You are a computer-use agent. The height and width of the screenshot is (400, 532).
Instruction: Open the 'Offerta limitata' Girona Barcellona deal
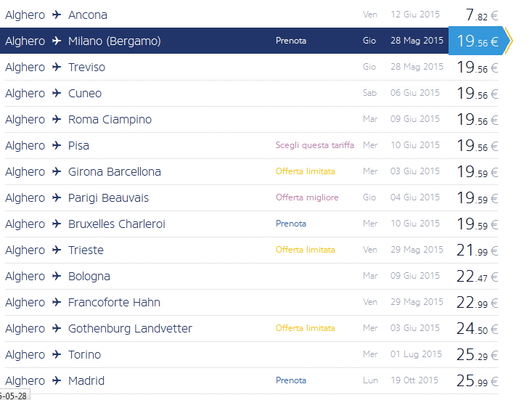coord(305,171)
